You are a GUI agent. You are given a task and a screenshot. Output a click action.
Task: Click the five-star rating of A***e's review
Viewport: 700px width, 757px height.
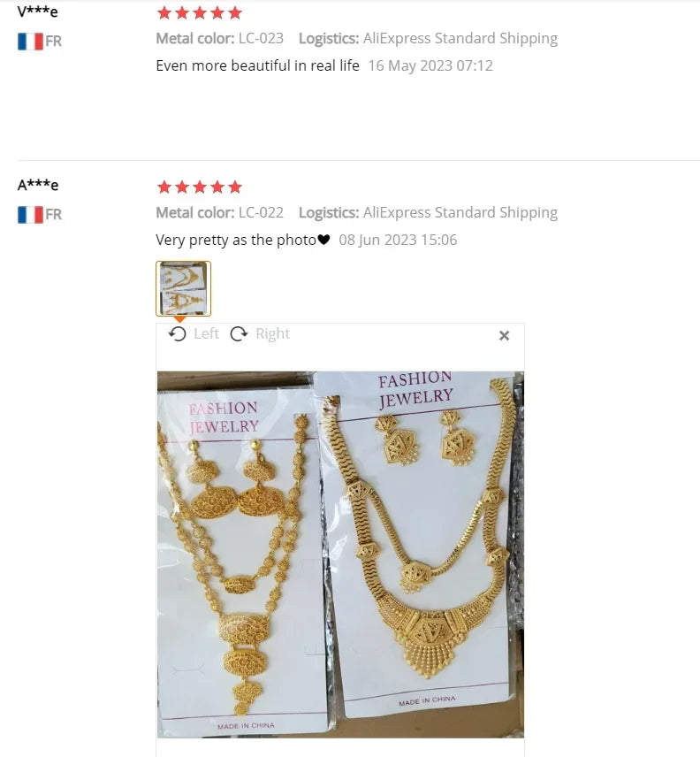point(199,187)
